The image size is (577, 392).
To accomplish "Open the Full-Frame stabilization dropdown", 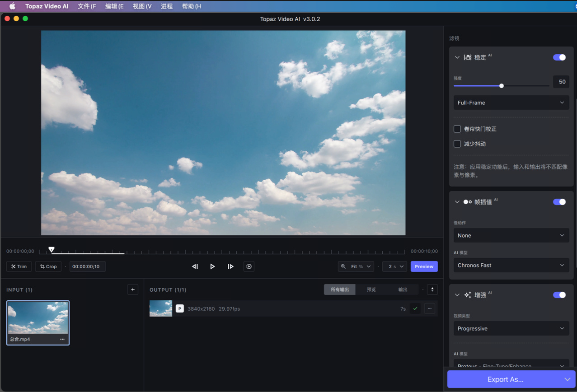I will [511, 103].
